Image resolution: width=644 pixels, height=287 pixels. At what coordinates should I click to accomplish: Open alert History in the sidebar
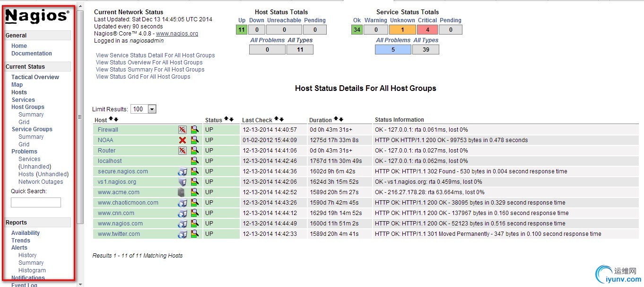pos(27,255)
